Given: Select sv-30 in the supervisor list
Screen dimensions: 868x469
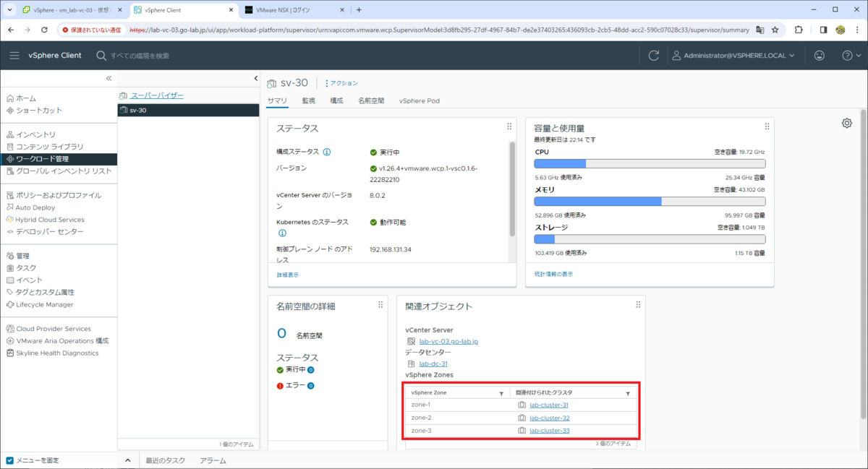Looking at the screenshot, I should pyautogui.click(x=188, y=111).
